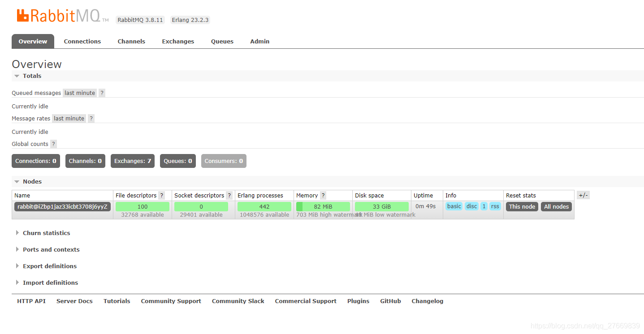Open the Commercial Support link
The height and width of the screenshot is (334, 644).
coord(306,301)
